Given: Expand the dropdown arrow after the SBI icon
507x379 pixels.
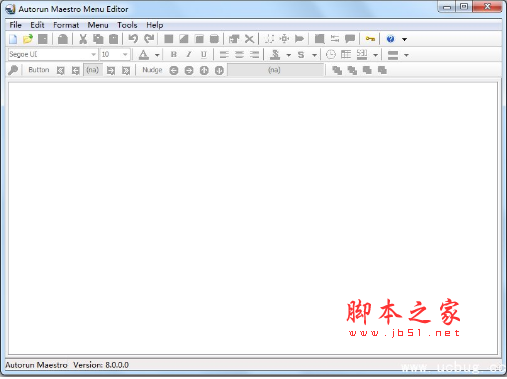Looking at the screenshot, I should pyautogui.click(x=375, y=55).
